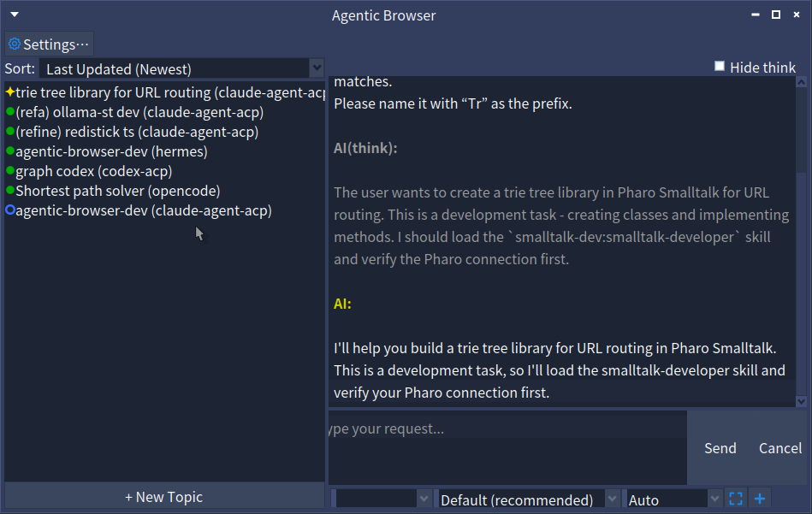Open the Default (recommended) dropdown
812x514 pixels.
coord(528,499)
